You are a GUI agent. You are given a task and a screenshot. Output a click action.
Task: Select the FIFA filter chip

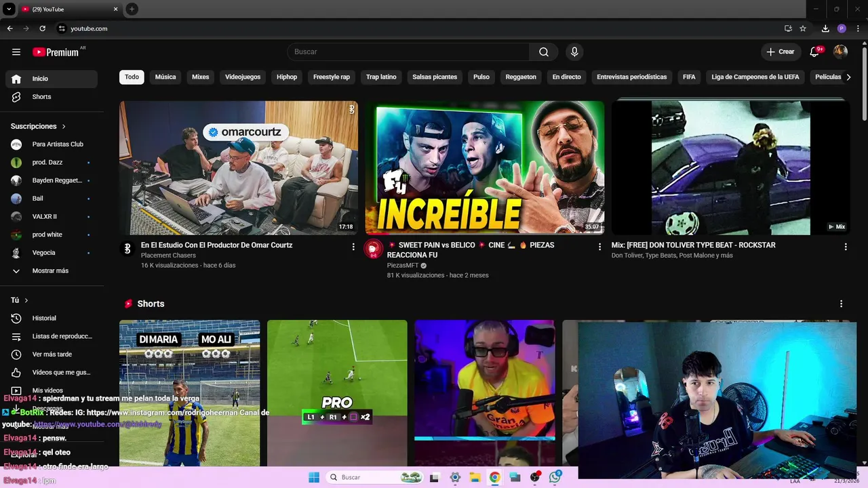click(x=689, y=77)
